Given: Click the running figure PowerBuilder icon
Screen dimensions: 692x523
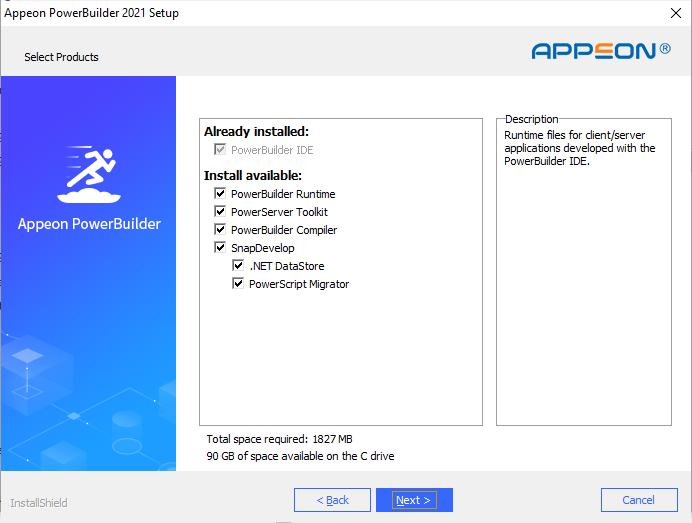Looking at the screenshot, I should click(x=88, y=172).
